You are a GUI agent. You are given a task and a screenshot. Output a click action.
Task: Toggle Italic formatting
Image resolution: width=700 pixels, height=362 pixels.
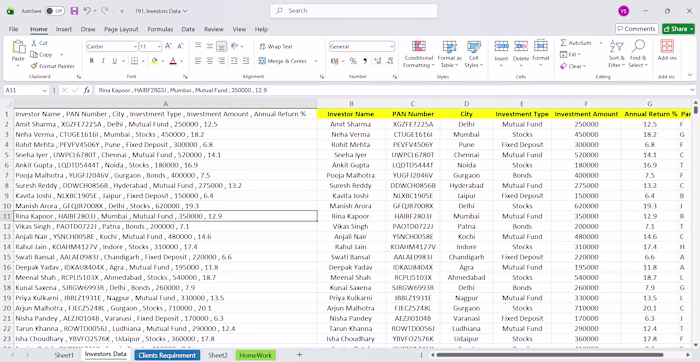(x=103, y=61)
